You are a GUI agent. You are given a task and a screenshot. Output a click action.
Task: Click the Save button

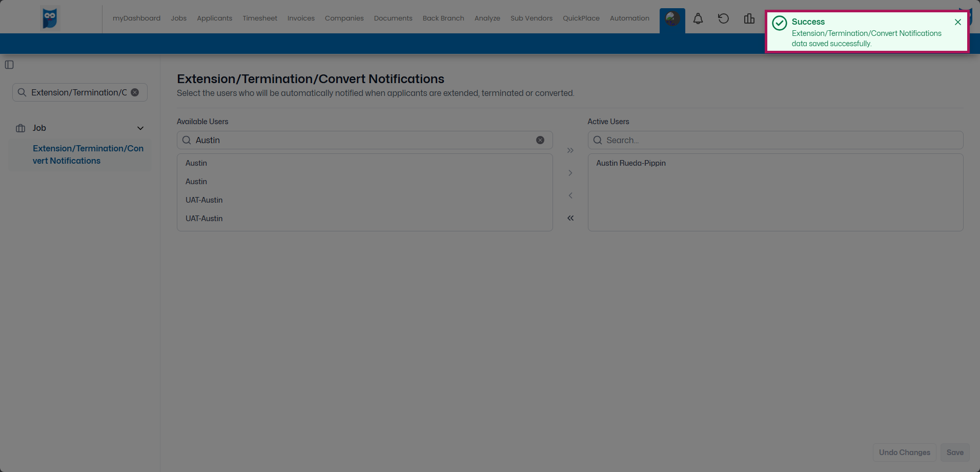click(x=954, y=453)
